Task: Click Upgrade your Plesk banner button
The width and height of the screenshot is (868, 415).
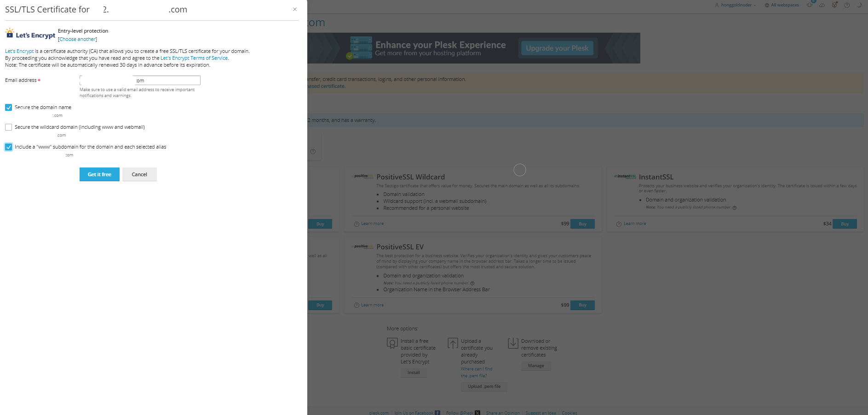Action: (557, 48)
